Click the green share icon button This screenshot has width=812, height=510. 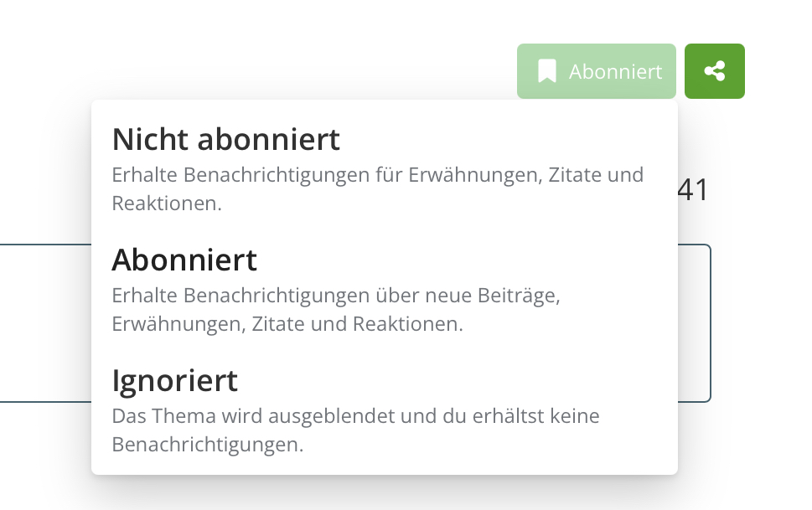tap(714, 71)
